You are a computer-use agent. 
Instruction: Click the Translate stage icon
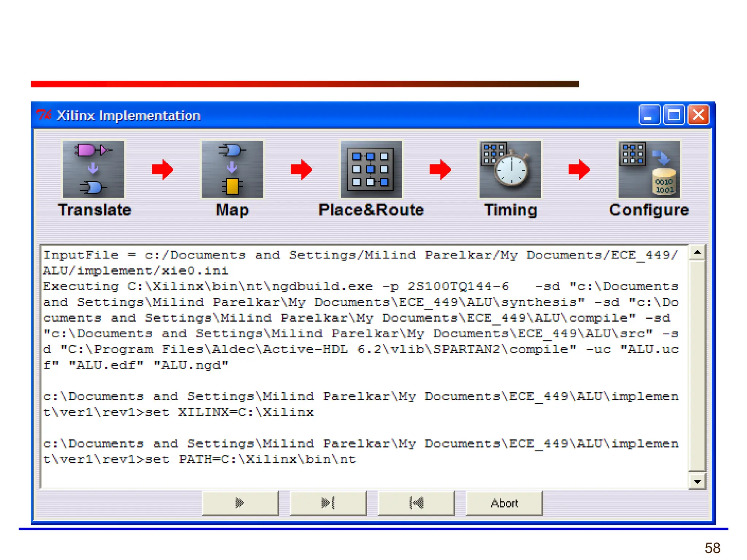point(93,169)
